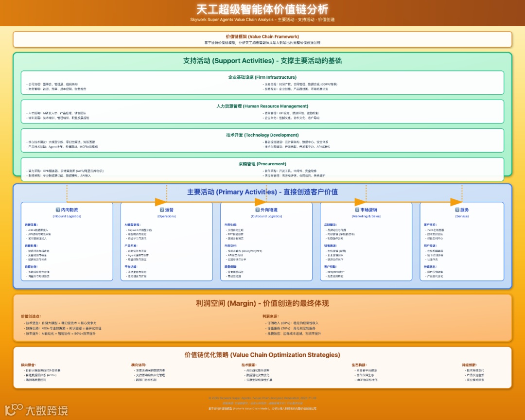525x420 pixels.
Task: Select 人力资源管理 (Human Resource Management) heading
Action: coord(262,106)
